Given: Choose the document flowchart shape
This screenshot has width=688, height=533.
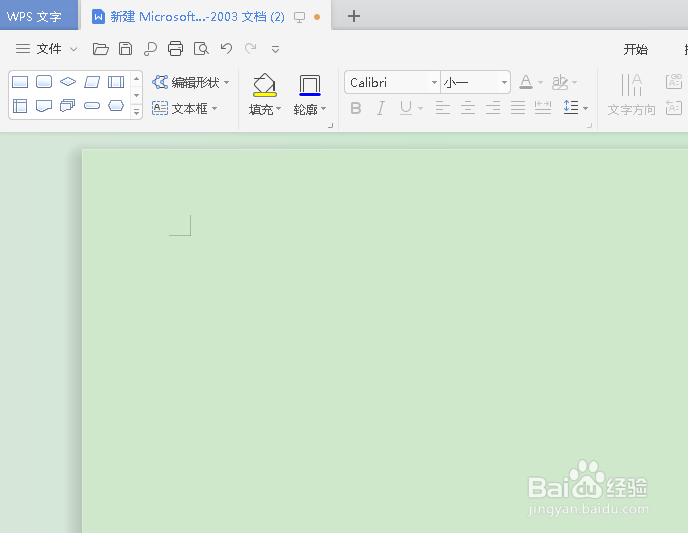Looking at the screenshot, I should click(44, 106).
